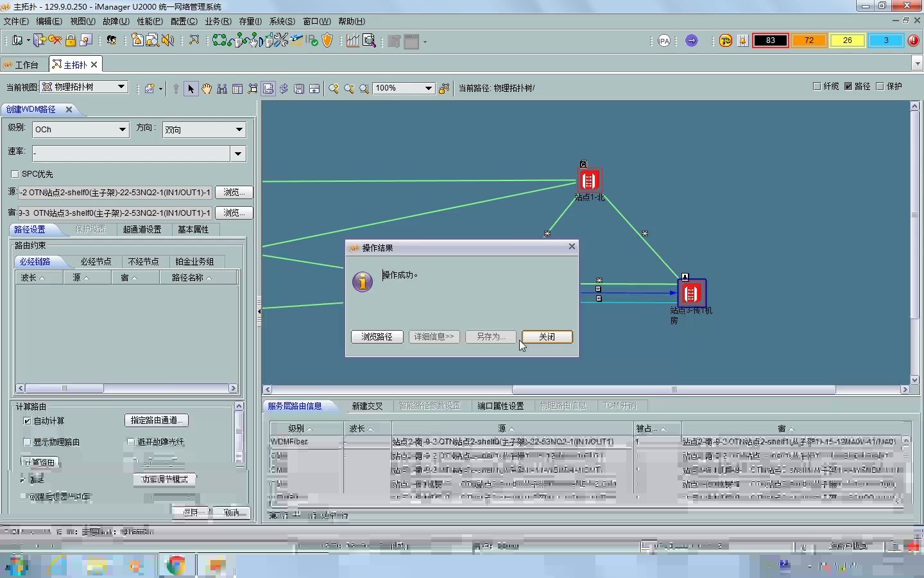This screenshot has height=578, width=924.
Task: Click the 浏览路径 button
Action: point(377,337)
